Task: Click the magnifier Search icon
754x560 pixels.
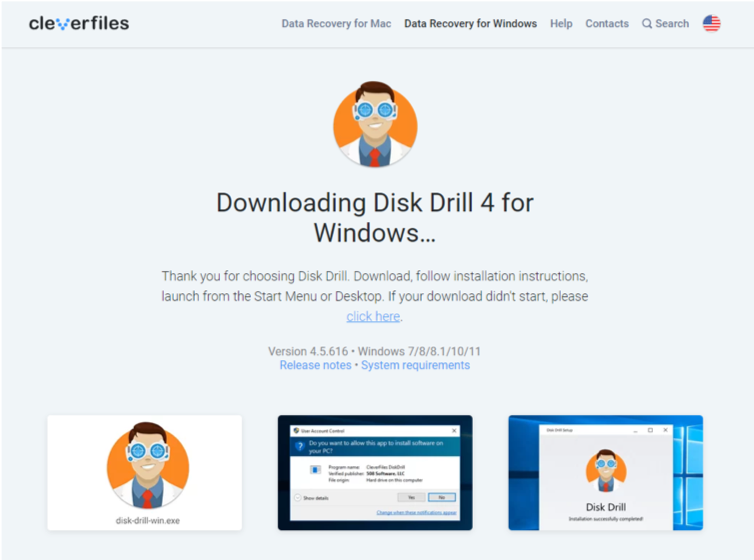Action: [x=647, y=24]
